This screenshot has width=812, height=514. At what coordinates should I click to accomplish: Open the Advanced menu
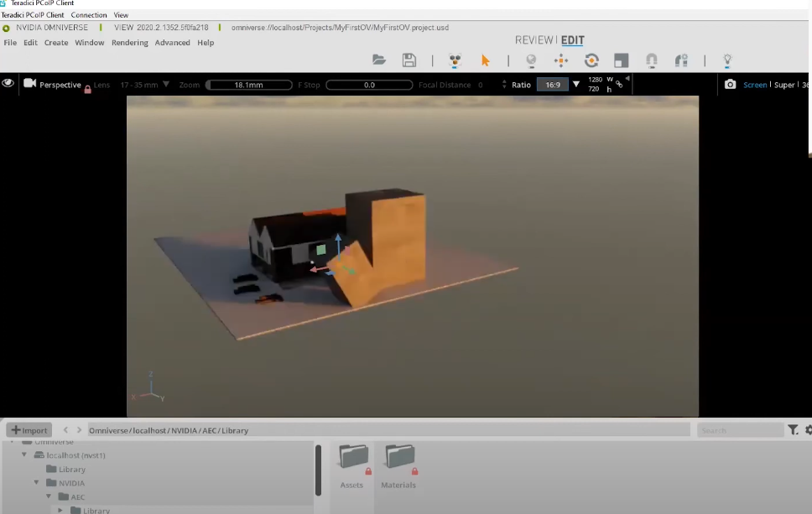173,43
